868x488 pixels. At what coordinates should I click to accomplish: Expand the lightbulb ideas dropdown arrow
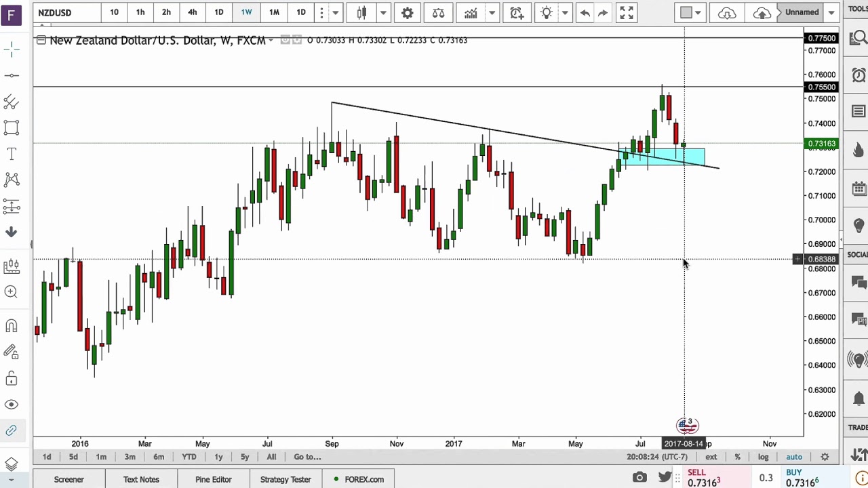point(565,12)
